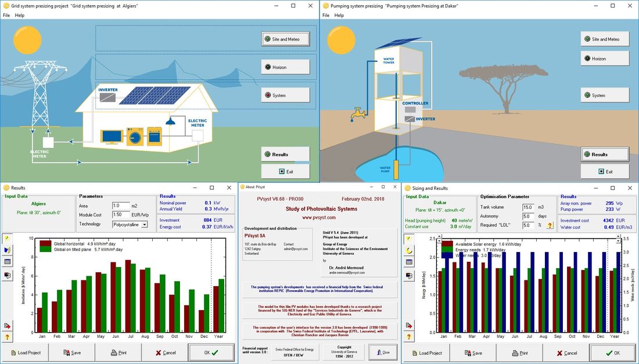Click the export arrow icon in Sizing and Results
Screen dimensions: 639x364
[x=409, y=326]
